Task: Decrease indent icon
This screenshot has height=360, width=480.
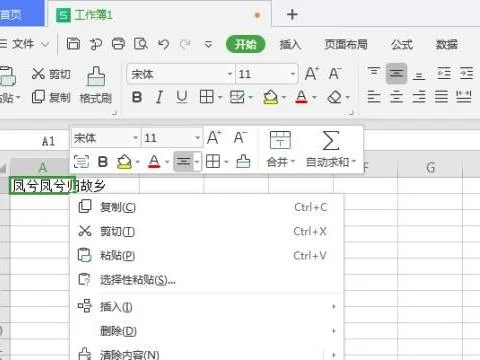Action: click(444, 73)
